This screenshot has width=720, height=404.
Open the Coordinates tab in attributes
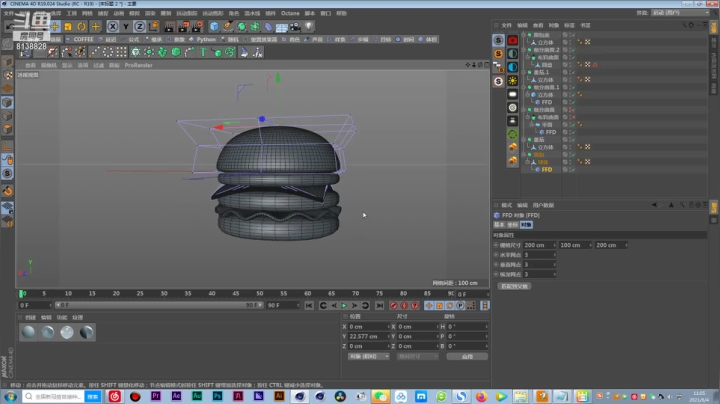coord(512,224)
